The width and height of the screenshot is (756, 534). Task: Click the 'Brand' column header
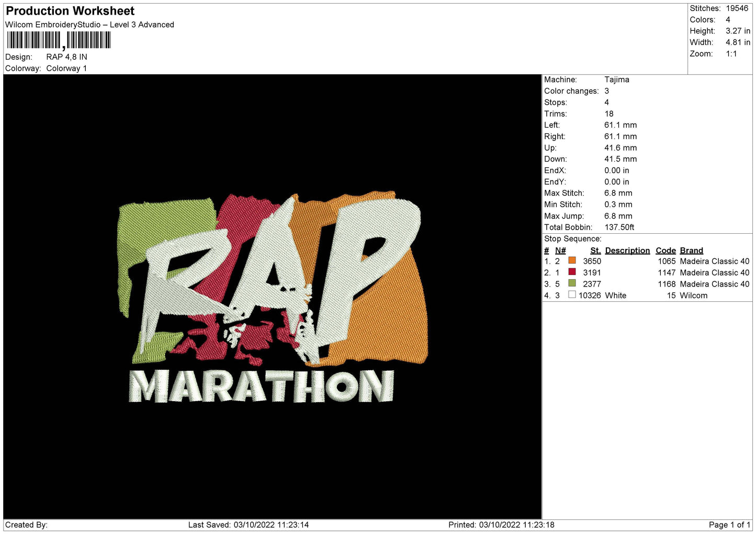pyautogui.click(x=692, y=251)
